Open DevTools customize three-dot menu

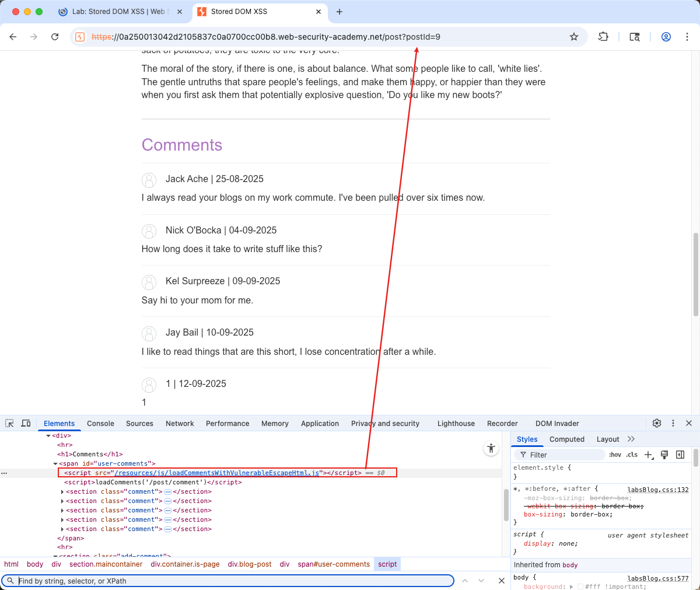pyautogui.click(x=673, y=423)
